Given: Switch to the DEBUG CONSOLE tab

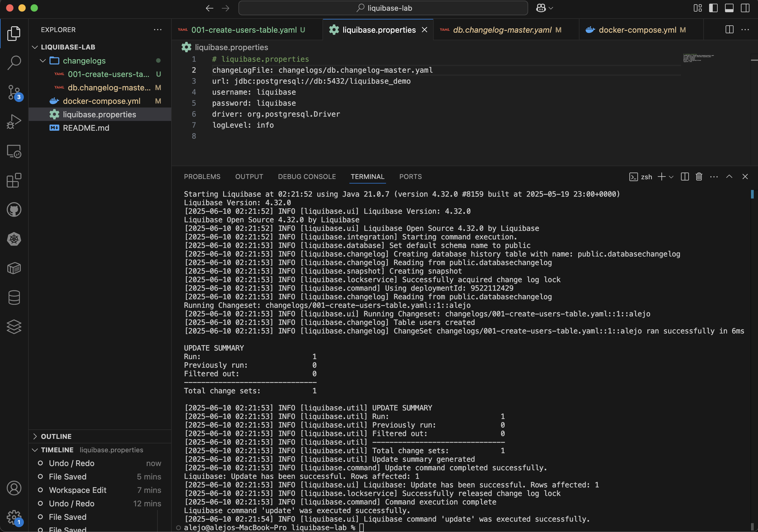Looking at the screenshot, I should 307,177.
